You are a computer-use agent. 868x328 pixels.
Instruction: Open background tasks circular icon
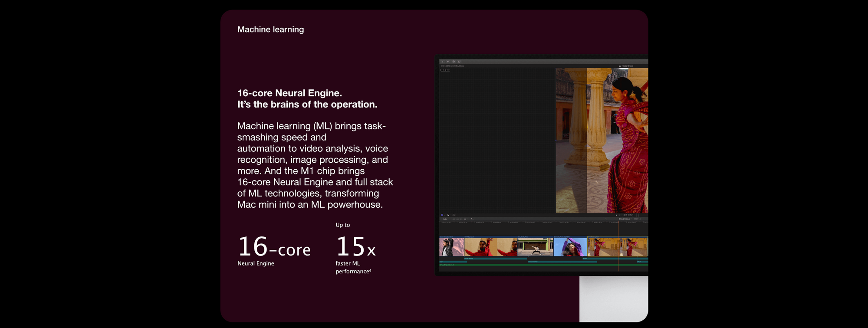click(454, 62)
